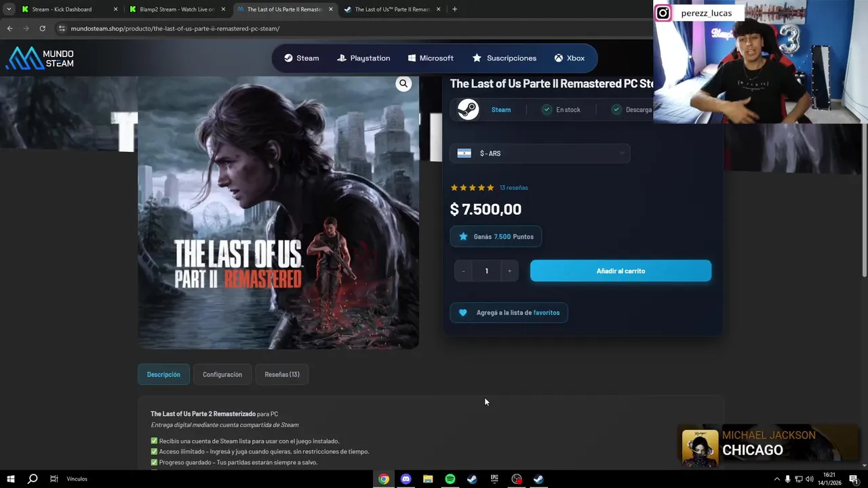Go back in browser history
Image resolution: width=868 pixels, height=488 pixels.
coord(9,28)
